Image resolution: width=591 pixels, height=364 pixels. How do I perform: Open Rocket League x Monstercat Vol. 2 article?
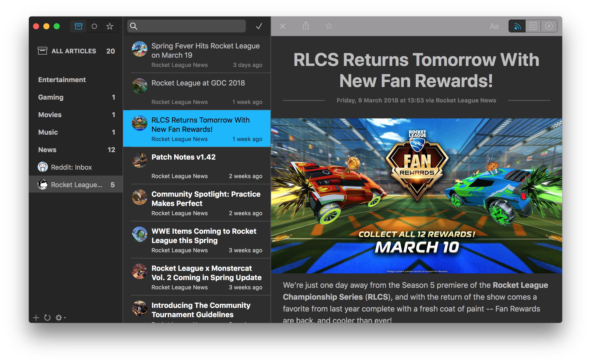[x=197, y=277]
